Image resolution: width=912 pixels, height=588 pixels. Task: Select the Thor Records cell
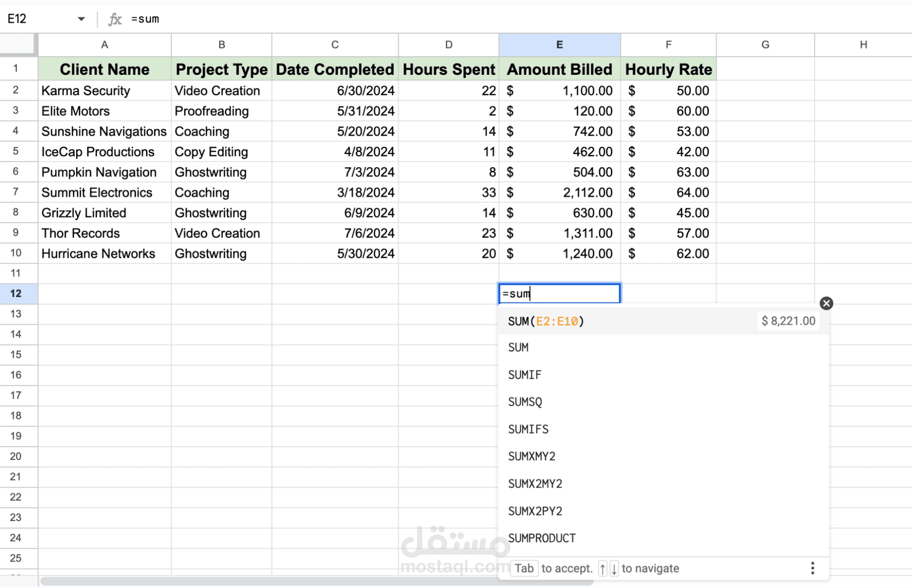[104, 233]
